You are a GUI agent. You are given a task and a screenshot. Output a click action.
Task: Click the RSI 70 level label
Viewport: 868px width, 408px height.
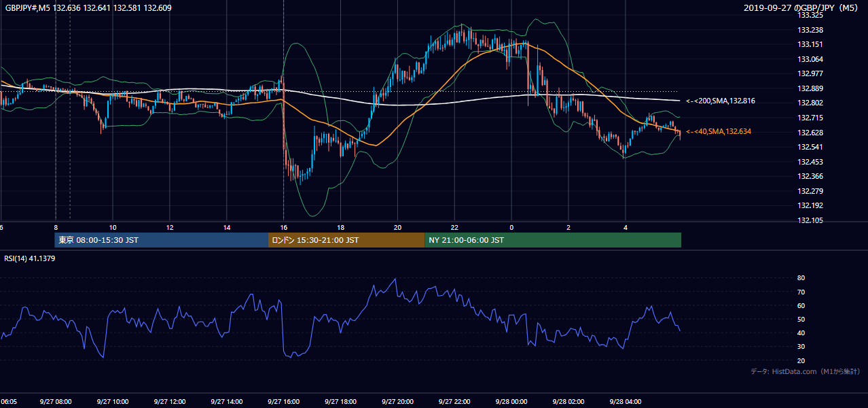(801, 292)
